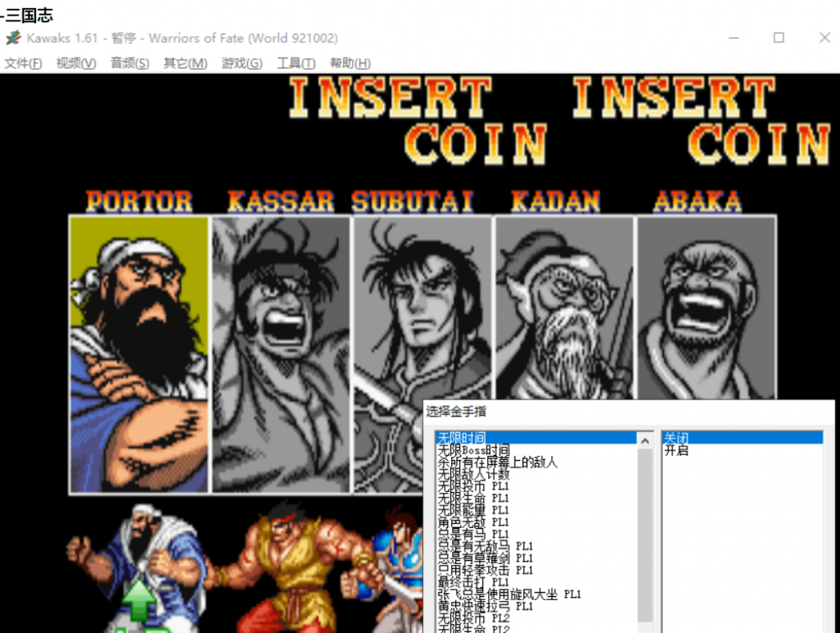
Task: Open the 文件(F) menu
Action: 23,63
